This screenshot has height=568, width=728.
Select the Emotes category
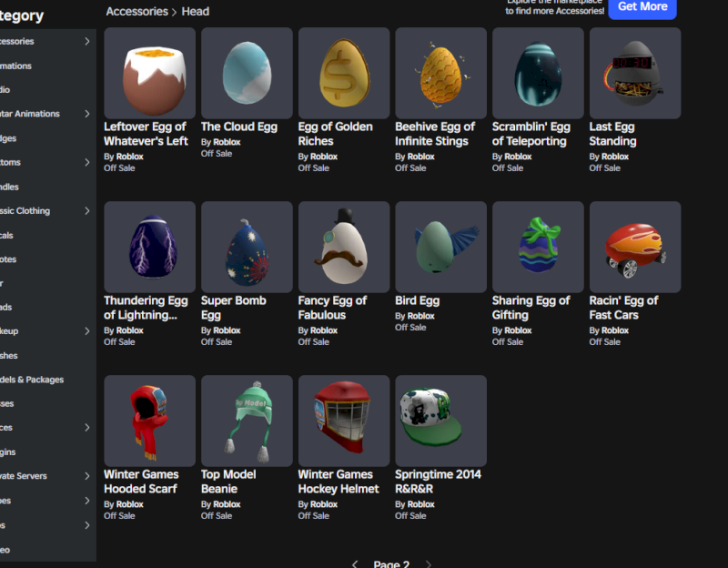click(8, 259)
